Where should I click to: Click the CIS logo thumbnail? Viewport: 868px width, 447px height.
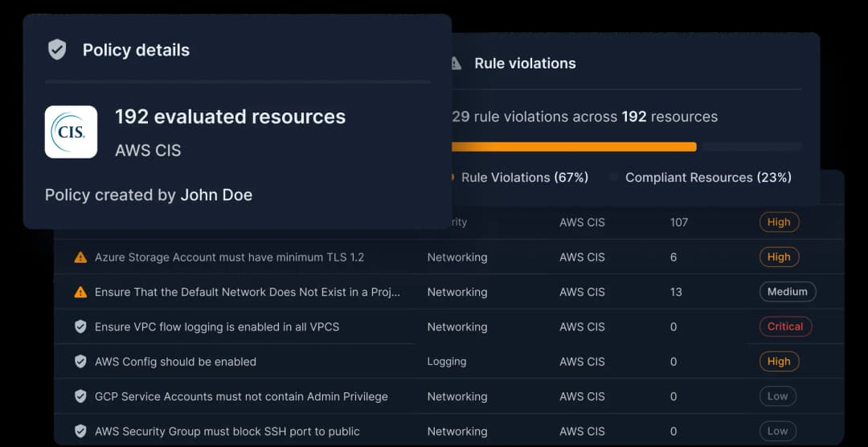[x=71, y=132]
